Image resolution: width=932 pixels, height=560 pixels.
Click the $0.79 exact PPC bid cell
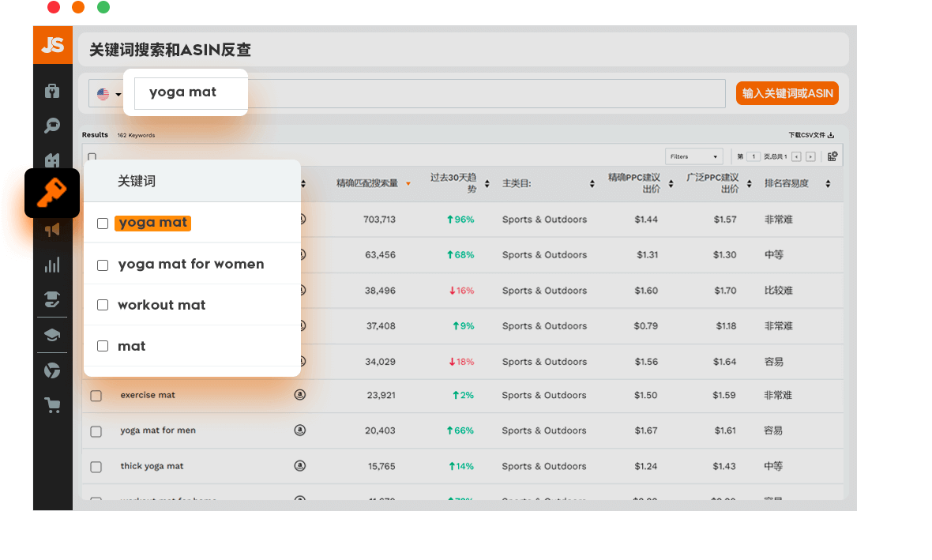point(645,325)
